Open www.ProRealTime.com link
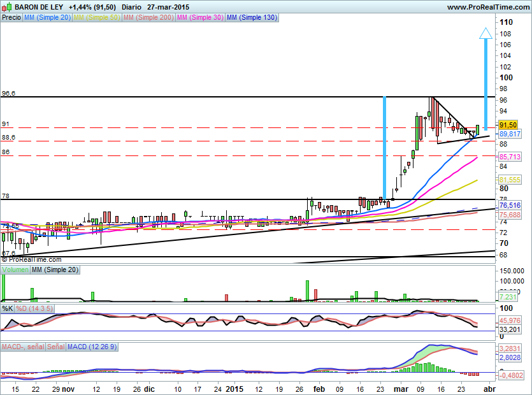Image resolution: width=532 pixels, height=395 pixels. [487, 7]
